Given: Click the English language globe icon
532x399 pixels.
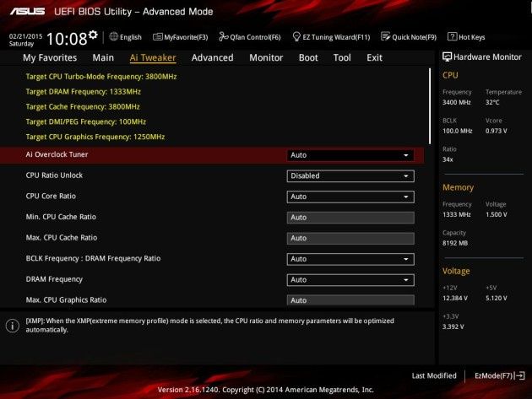Looking at the screenshot, I should tap(114, 36).
